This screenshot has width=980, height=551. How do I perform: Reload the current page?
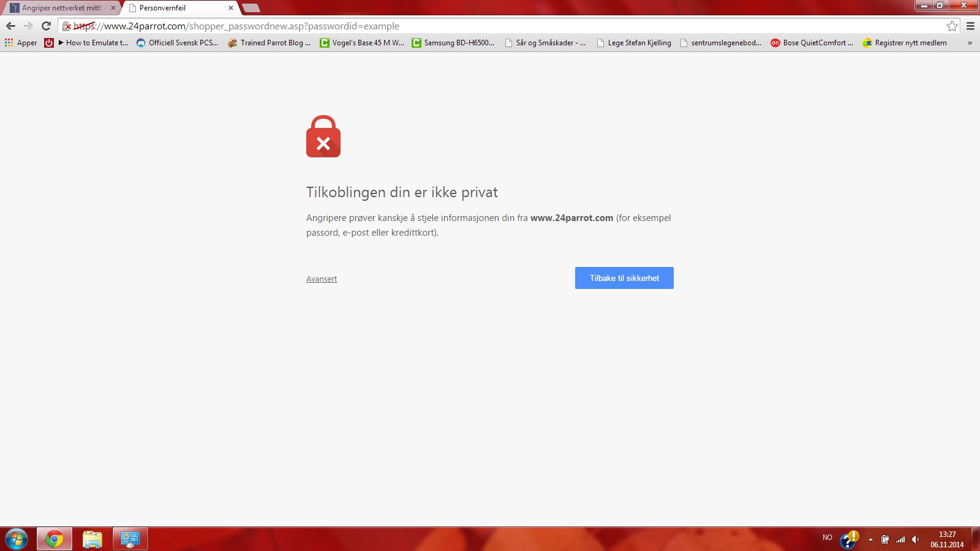pos(46,26)
